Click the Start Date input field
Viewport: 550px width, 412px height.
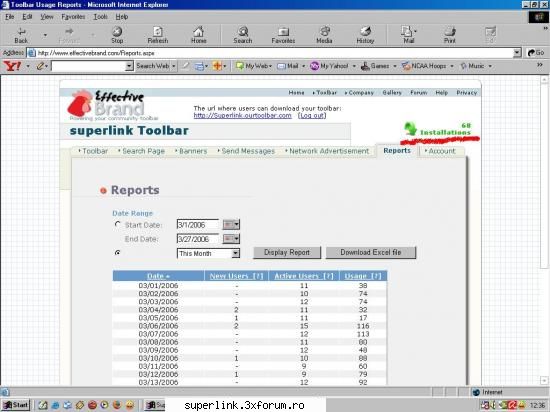coord(198,225)
